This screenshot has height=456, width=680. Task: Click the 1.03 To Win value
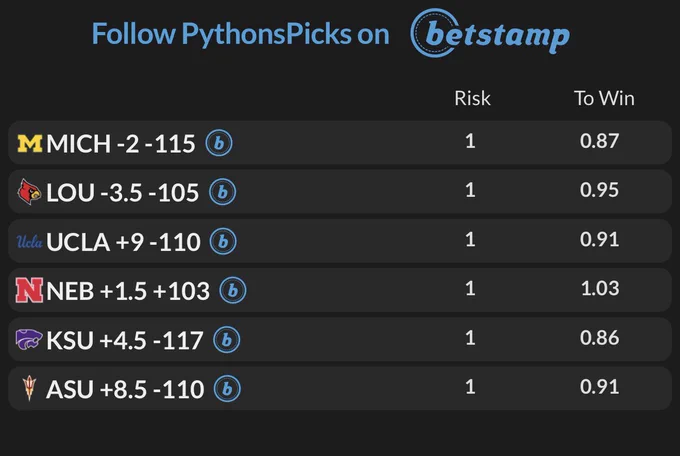pos(600,289)
